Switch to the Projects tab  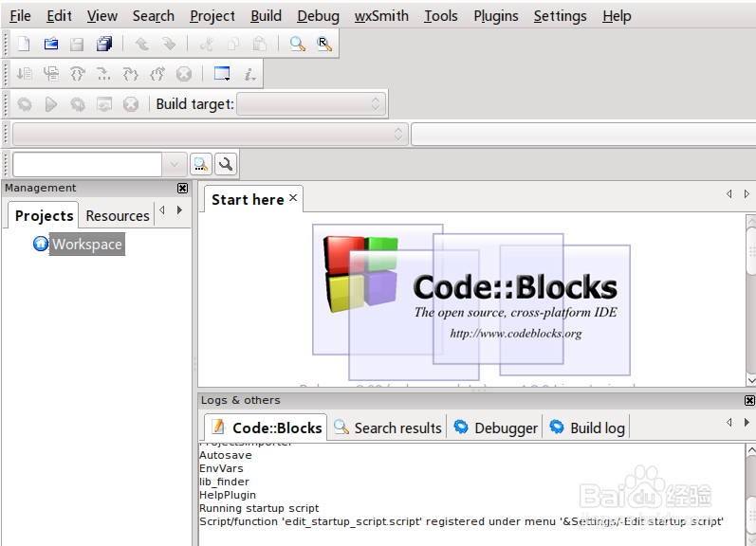tap(44, 215)
